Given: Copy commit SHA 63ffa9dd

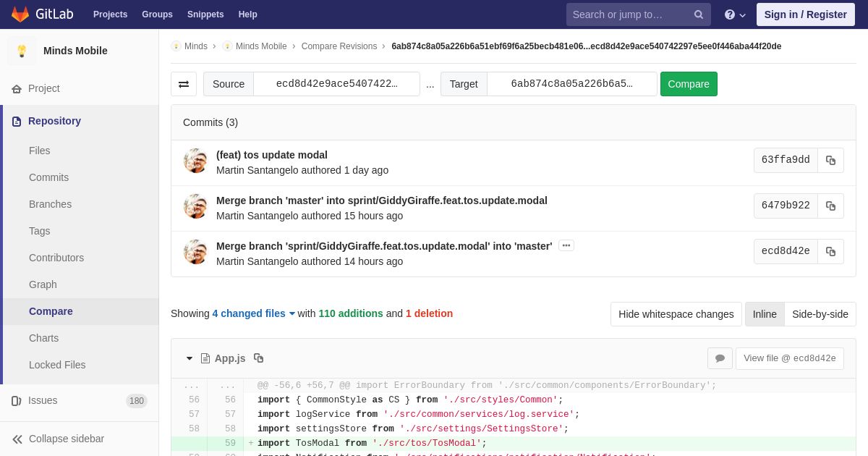Looking at the screenshot, I should coord(830,161).
